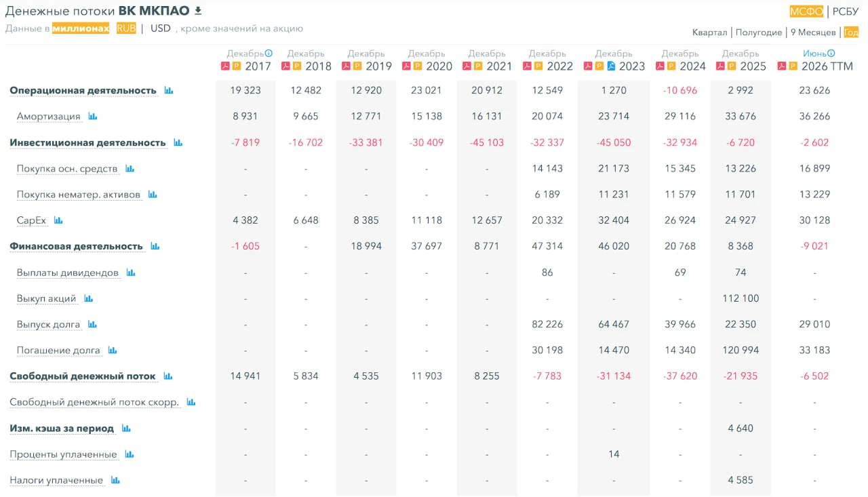Screen dimensions: 868x497
Task: Click the 2022 year column header
Action: tap(560, 66)
